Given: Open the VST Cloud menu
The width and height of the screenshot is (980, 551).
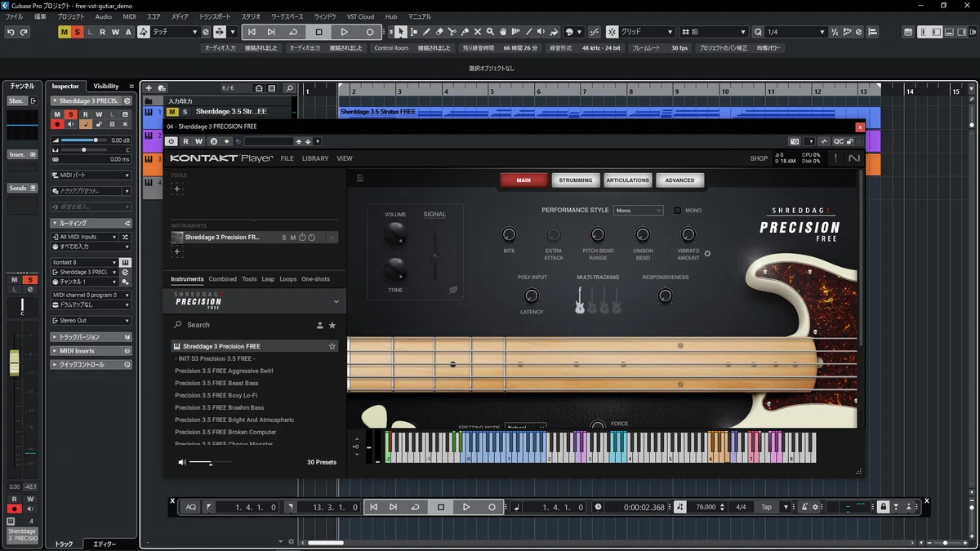Looking at the screenshot, I should 361,16.
